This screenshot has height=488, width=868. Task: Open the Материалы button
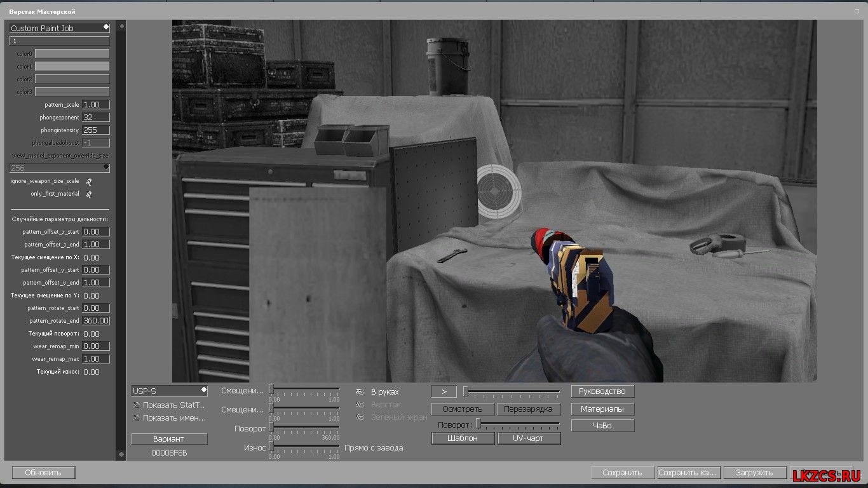click(602, 409)
